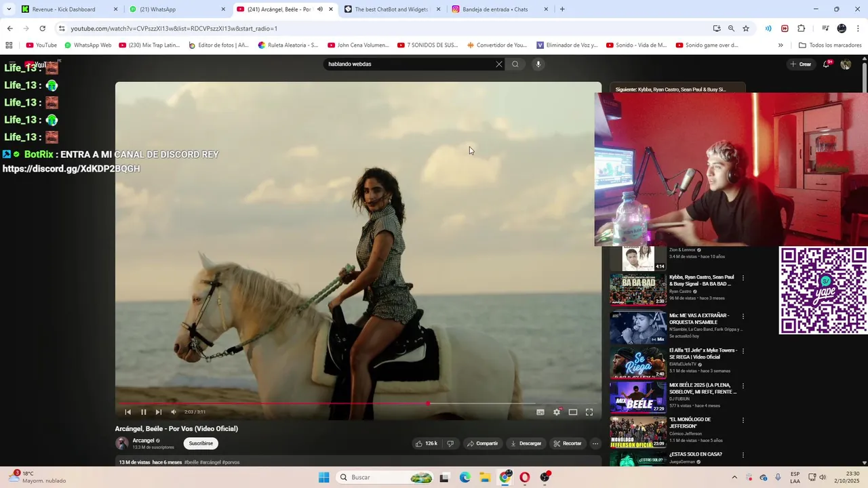Screen dimensions: 868x488
Task: Open the Arcangel channel avatar
Action: (122, 443)
